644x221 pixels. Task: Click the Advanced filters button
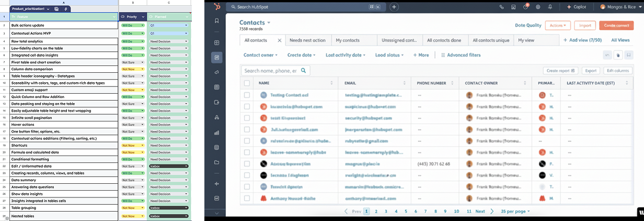click(x=461, y=55)
